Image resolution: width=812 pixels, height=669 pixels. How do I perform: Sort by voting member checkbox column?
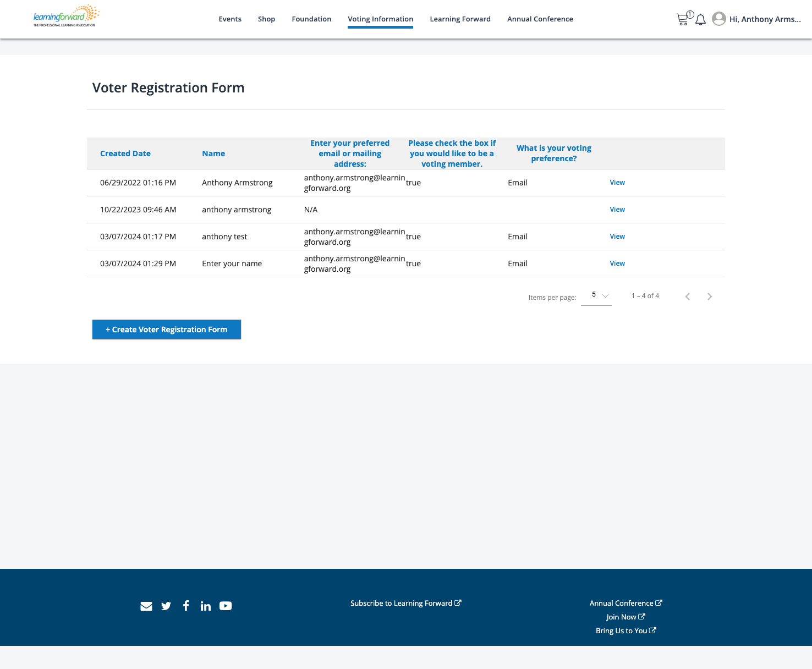(452, 153)
